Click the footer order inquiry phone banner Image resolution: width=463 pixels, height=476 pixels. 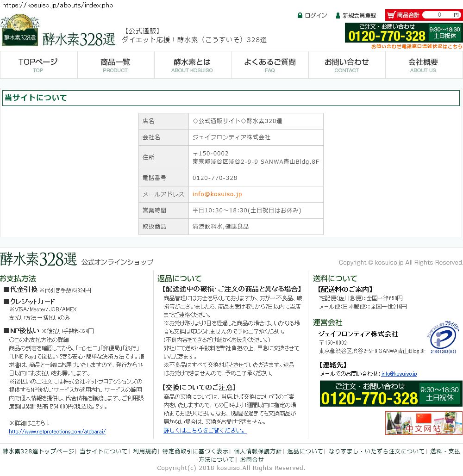click(x=390, y=394)
